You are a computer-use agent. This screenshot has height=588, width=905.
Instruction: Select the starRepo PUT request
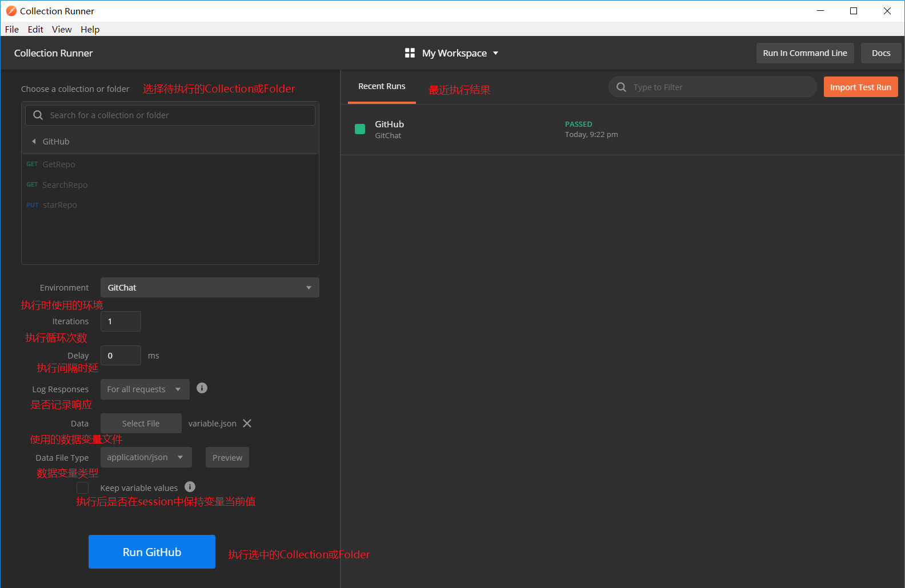click(x=170, y=205)
